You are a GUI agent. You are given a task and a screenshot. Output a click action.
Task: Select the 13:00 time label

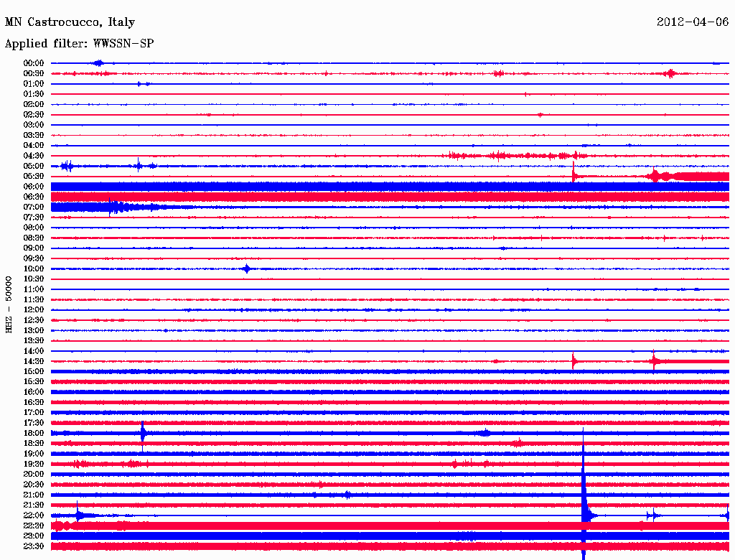coord(34,330)
